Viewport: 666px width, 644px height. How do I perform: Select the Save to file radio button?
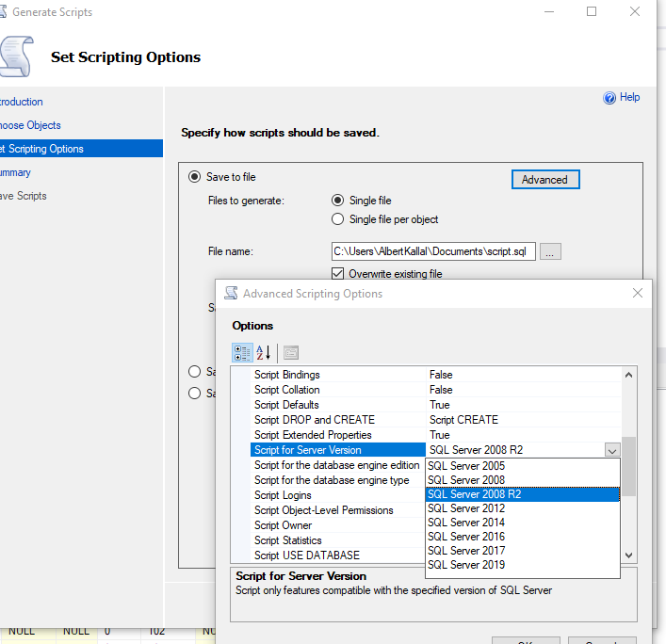(195, 177)
